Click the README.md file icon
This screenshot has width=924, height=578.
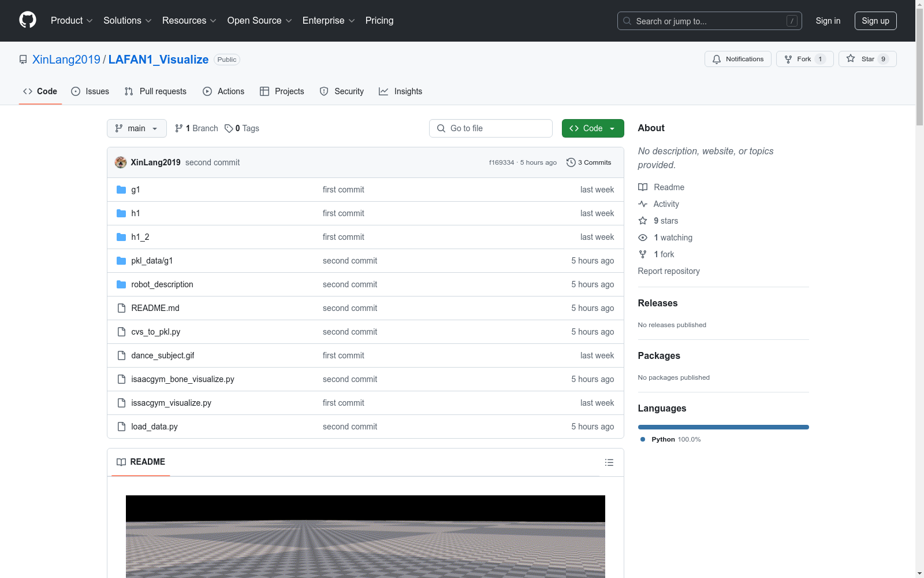tap(121, 308)
